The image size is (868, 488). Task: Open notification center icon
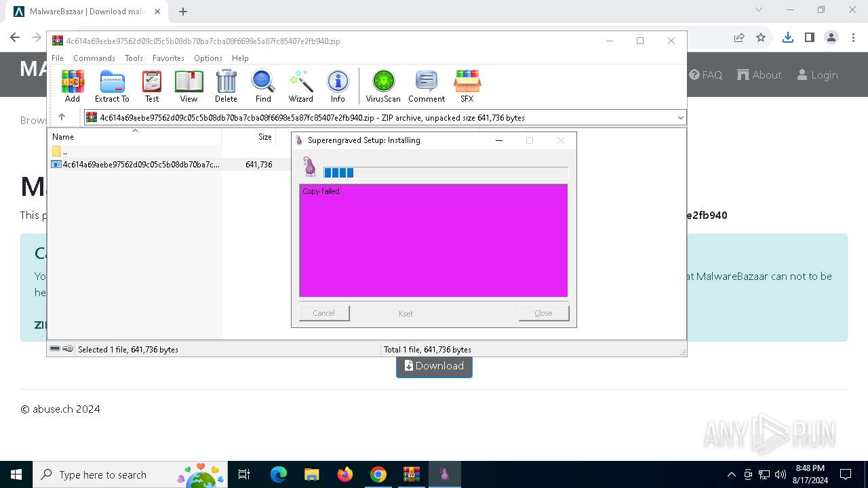846,474
